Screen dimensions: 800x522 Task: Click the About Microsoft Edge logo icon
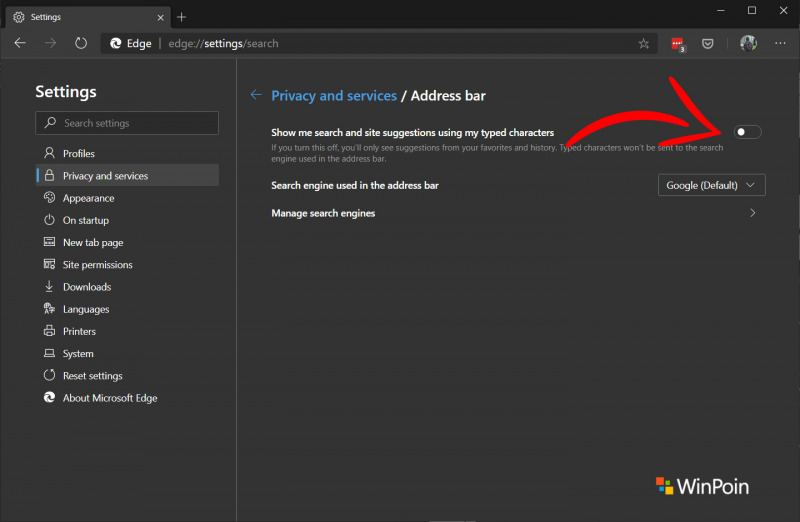tap(49, 397)
